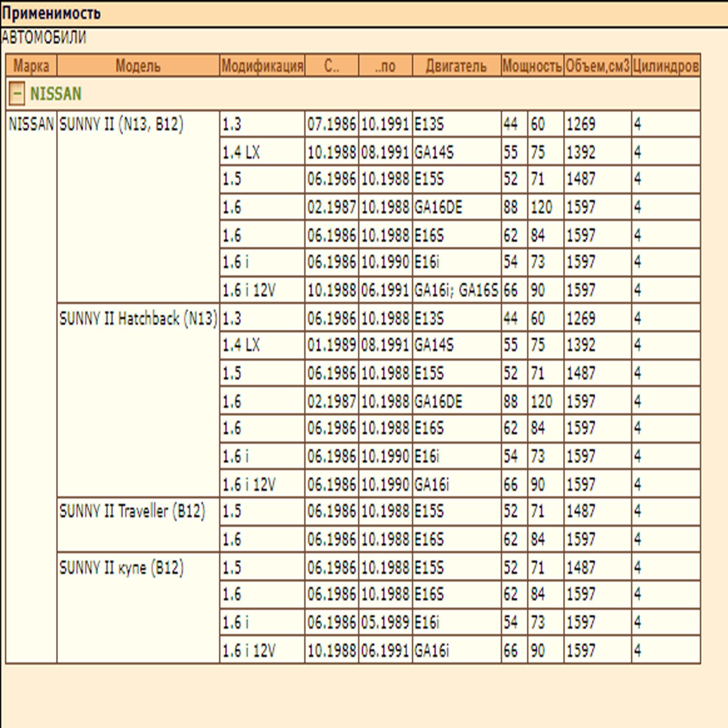
Task: Collapse the NISSAN group with minus icon
Action: 17,93
